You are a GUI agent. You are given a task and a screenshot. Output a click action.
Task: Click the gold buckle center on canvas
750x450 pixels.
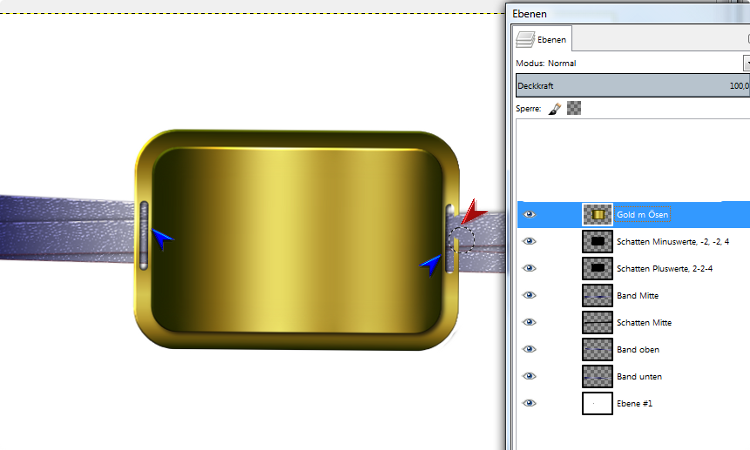point(298,240)
